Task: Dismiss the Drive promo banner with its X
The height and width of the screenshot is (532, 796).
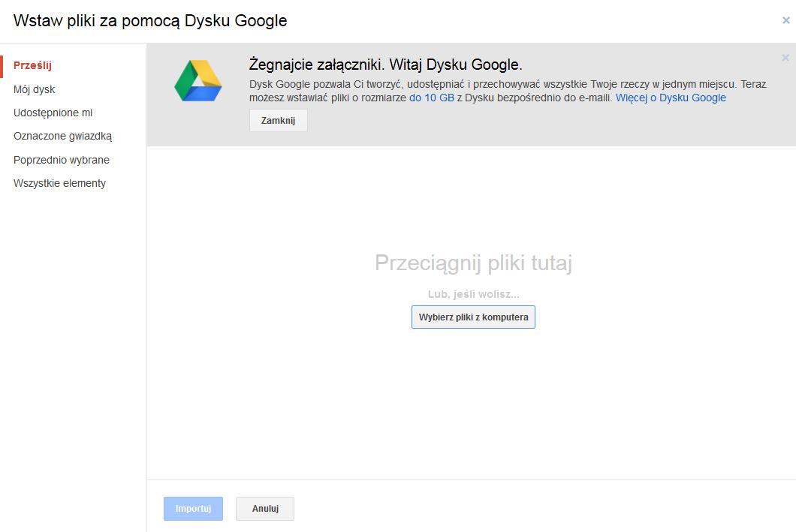Action: (x=785, y=58)
